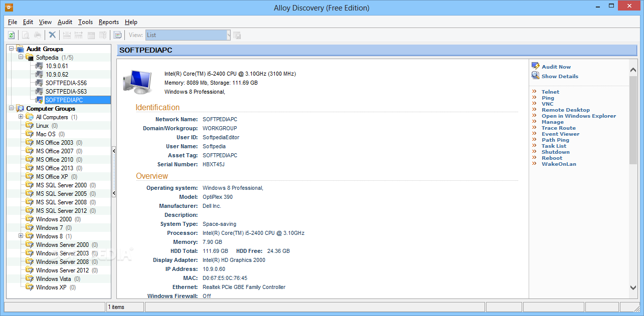Collapse the Softpedia audit group node
Viewport: 644px width, 316px height.
click(21, 58)
